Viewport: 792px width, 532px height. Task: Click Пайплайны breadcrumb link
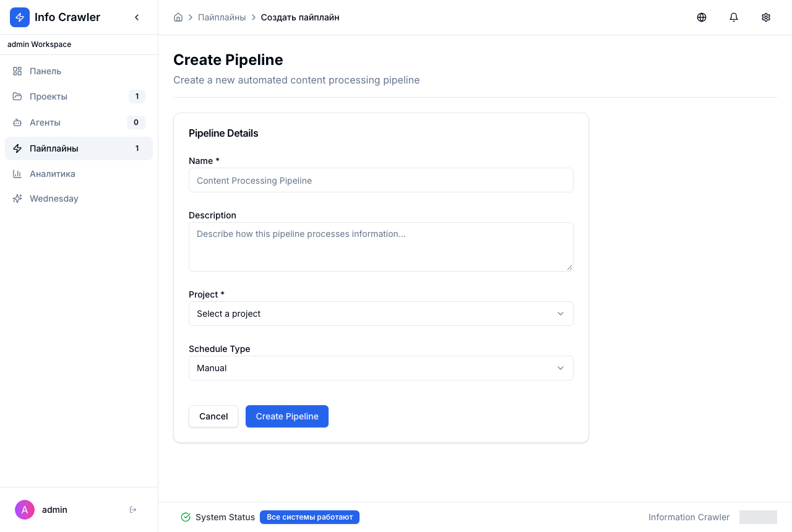222,17
